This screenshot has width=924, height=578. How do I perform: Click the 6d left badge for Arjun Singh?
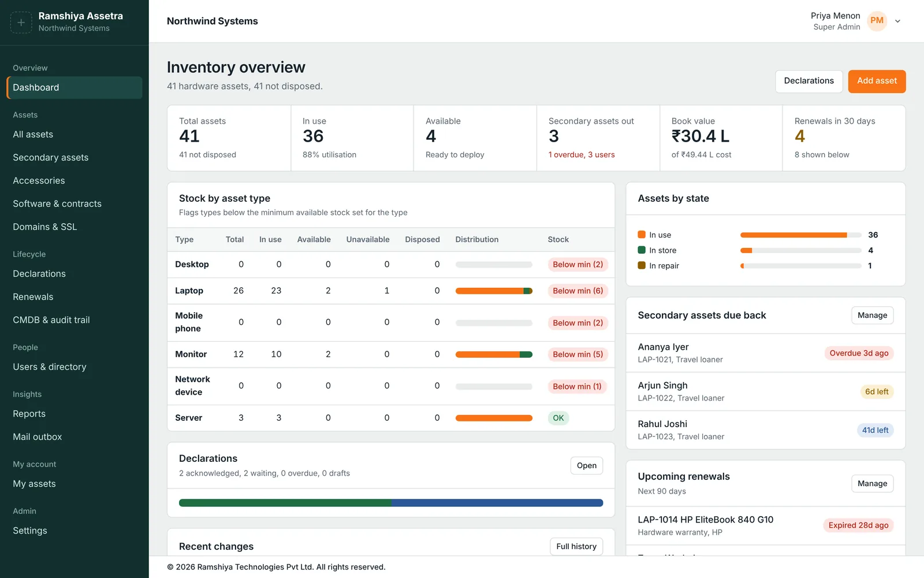877,391
